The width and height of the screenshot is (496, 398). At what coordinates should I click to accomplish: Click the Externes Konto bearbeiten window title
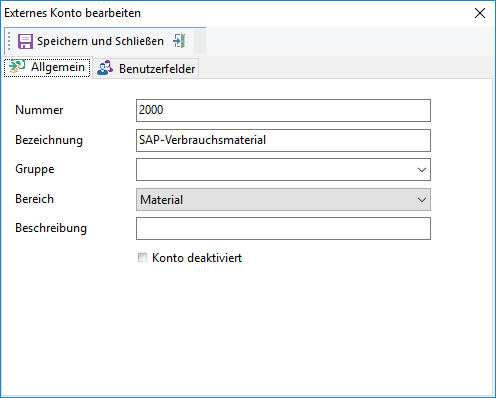[72, 13]
